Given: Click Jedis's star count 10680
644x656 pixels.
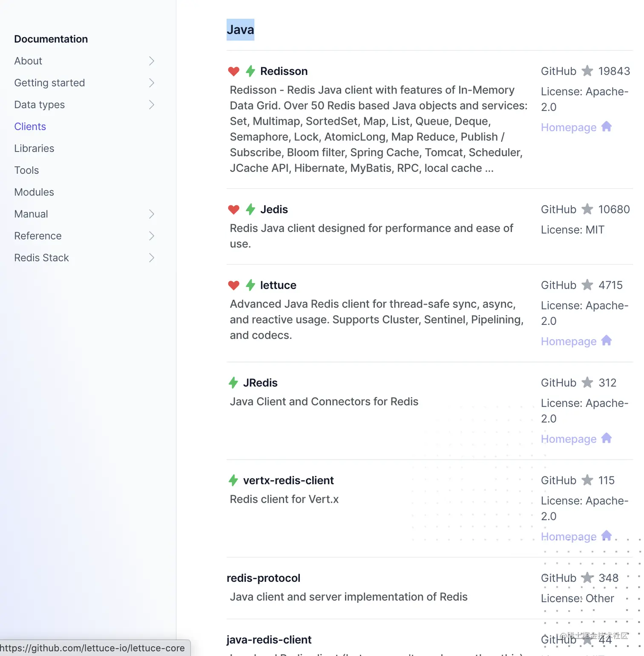Looking at the screenshot, I should [x=614, y=209].
